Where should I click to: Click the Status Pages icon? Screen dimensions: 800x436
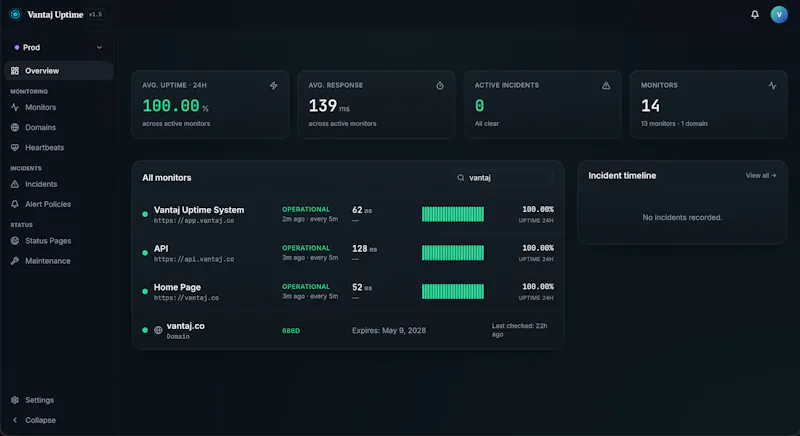tap(15, 241)
